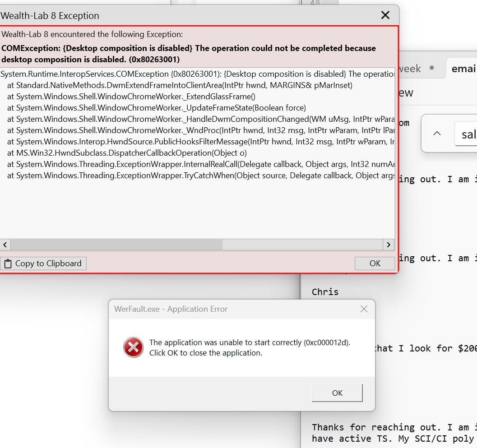Screen dimensions: 477x448
Task: Click the 'WerFault.exe - Application Error' title text
Action: coord(171,309)
